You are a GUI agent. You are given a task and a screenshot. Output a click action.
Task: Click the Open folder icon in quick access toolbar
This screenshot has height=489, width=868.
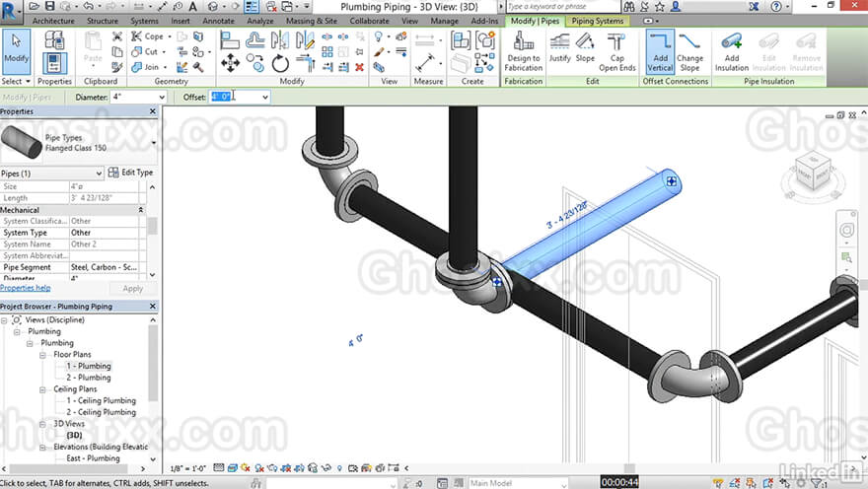click(34, 6)
